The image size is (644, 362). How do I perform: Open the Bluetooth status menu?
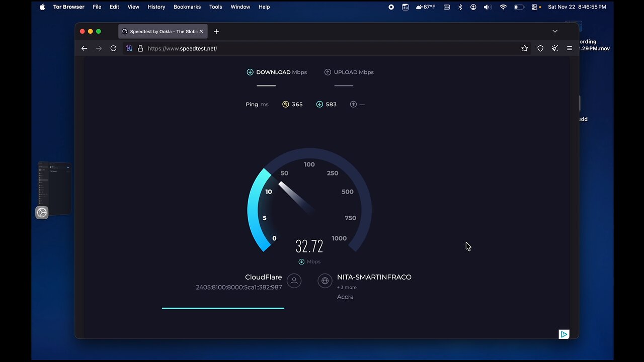click(460, 7)
